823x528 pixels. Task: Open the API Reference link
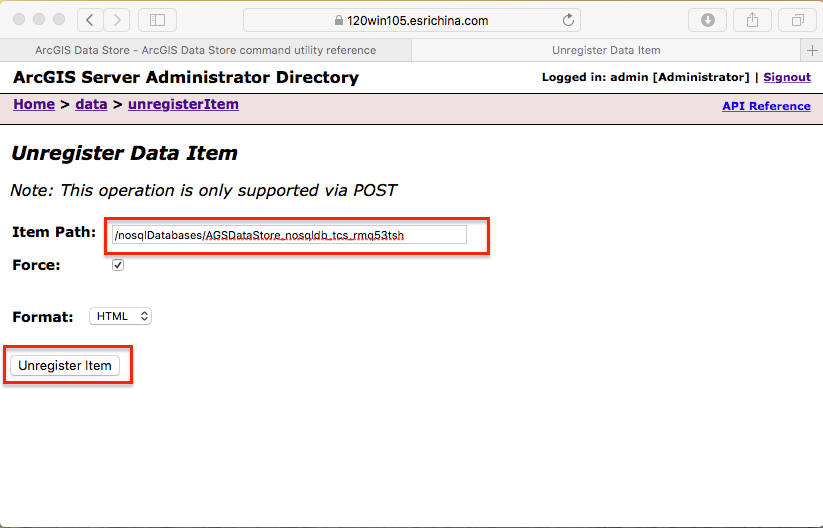766,106
